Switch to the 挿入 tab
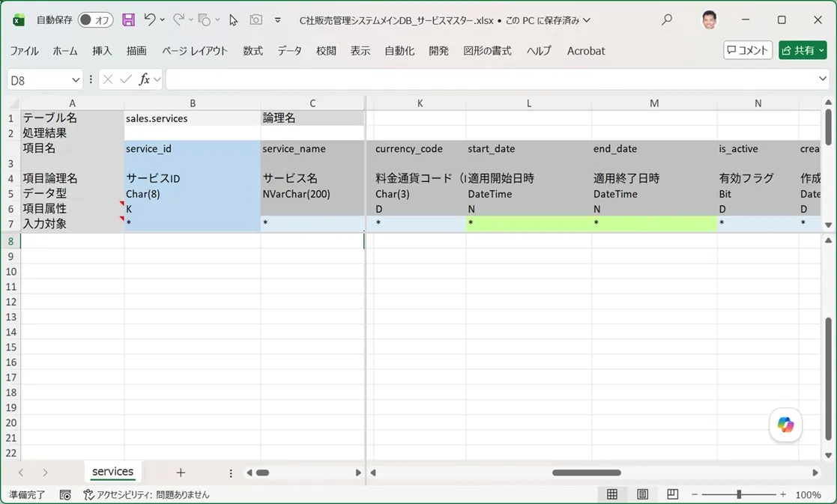 (102, 51)
